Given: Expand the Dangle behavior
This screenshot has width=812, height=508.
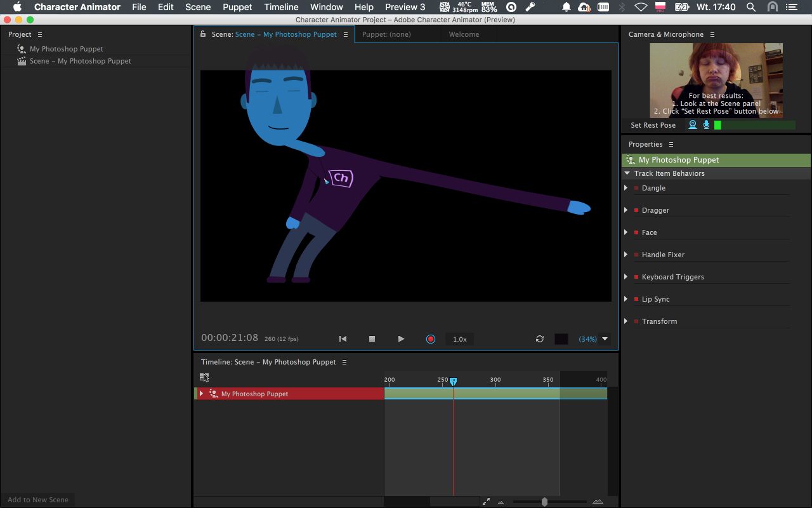Looking at the screenshot, I should [626, 188].
